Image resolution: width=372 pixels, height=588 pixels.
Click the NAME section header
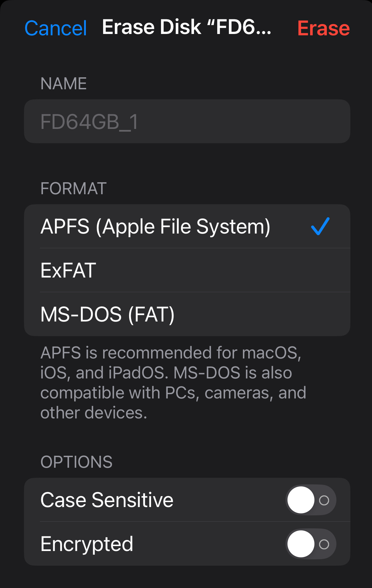pos(64,83)
